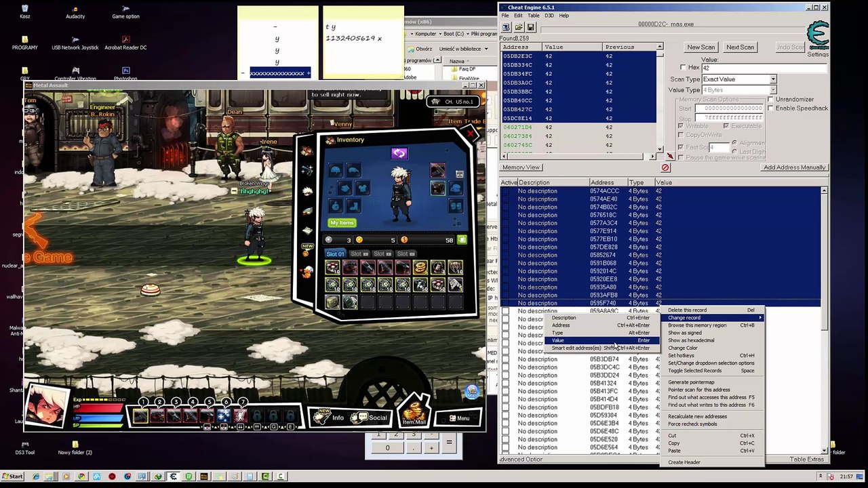Viewport: 868px width, 488px height.
Task: Select Delete this record from context menu
Action: (x=713, y=310)
